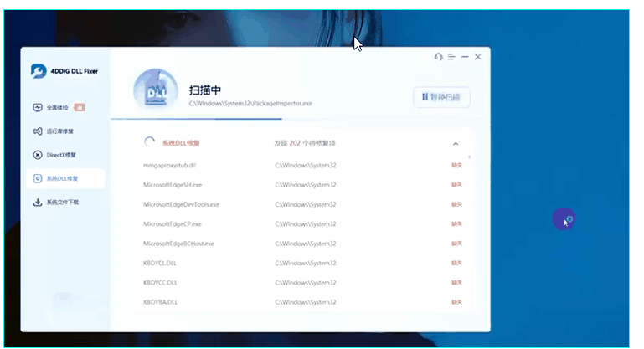644x349 pixels.
Task: Click the loading spinner beside 系统DLL修复 heading
Action: pyautogui.click(x=150, y=142)
